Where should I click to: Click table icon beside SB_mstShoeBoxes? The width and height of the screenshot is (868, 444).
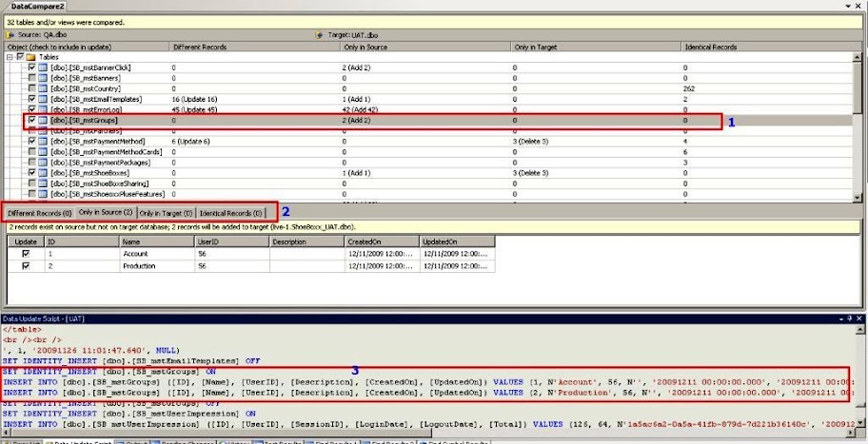click(43, 173)
